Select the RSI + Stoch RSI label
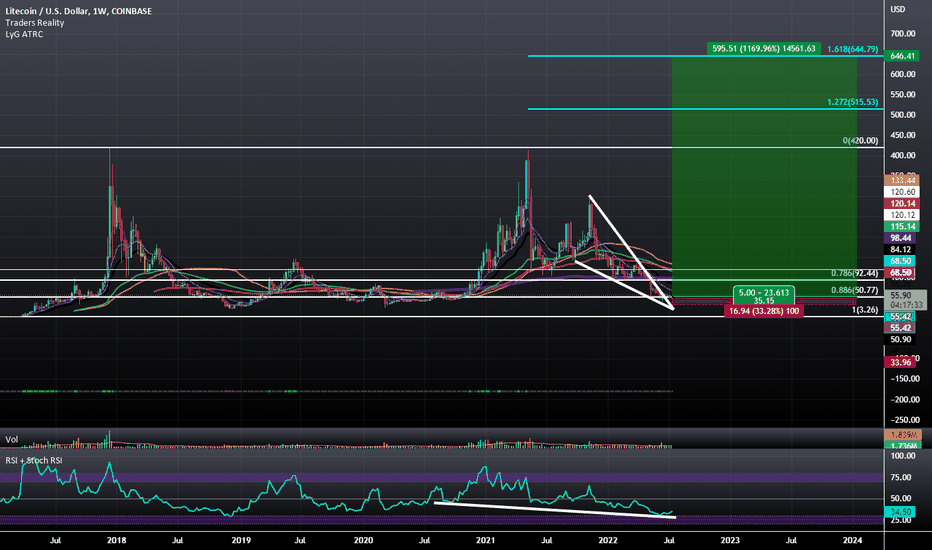 point(33,460)
